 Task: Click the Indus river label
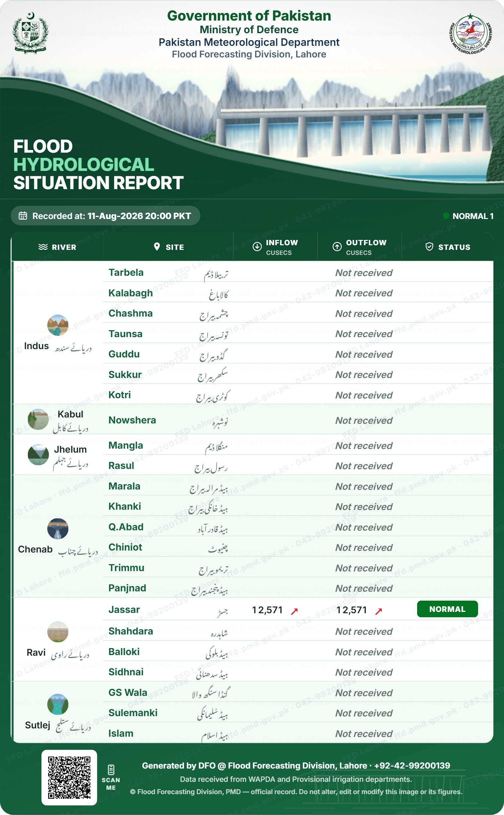coord(36,346)
